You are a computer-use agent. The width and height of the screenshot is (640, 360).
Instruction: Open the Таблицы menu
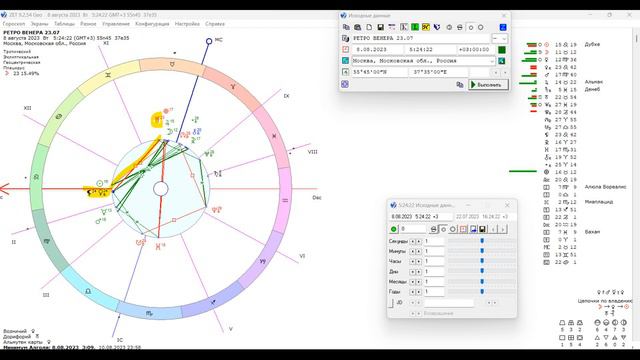[64, 24]
